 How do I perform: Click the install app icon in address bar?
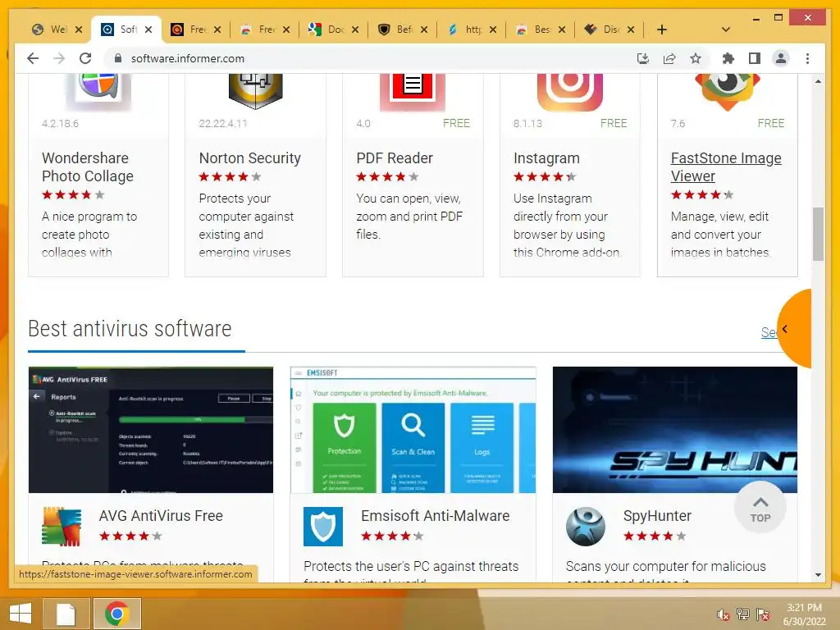point(643,58)
